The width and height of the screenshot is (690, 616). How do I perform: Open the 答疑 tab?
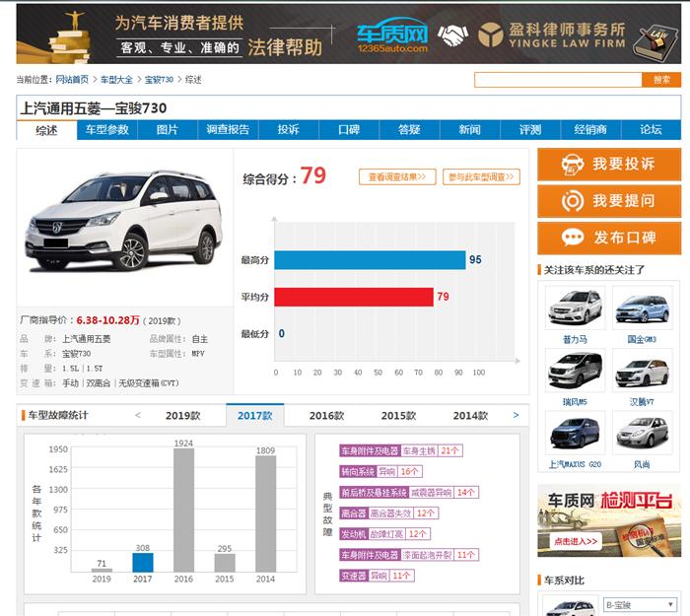[x=409, y=130]
